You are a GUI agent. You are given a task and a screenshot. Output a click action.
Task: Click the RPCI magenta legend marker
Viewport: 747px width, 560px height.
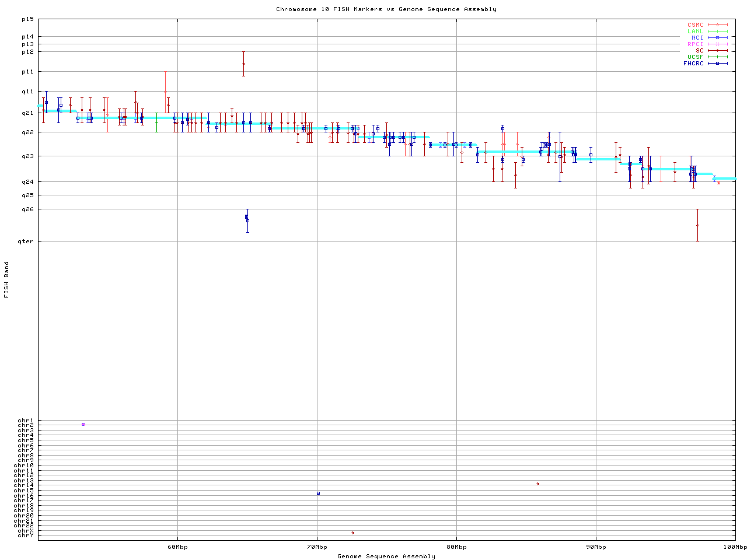(x=717, y=44)
